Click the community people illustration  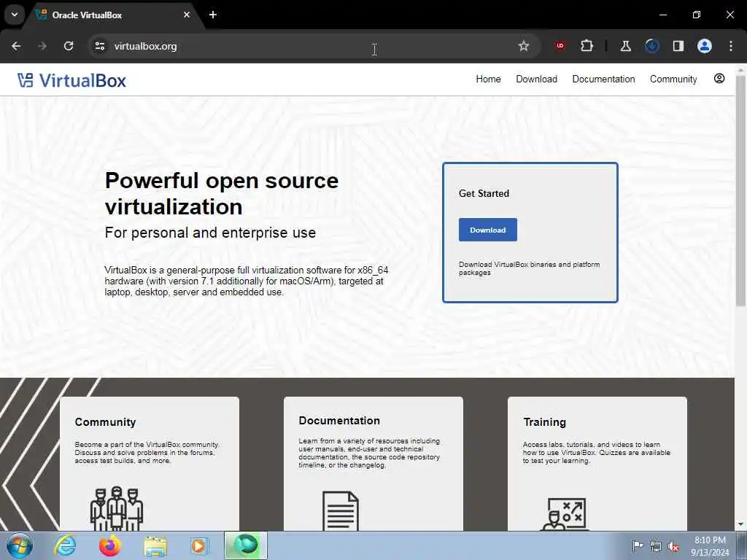117,508
